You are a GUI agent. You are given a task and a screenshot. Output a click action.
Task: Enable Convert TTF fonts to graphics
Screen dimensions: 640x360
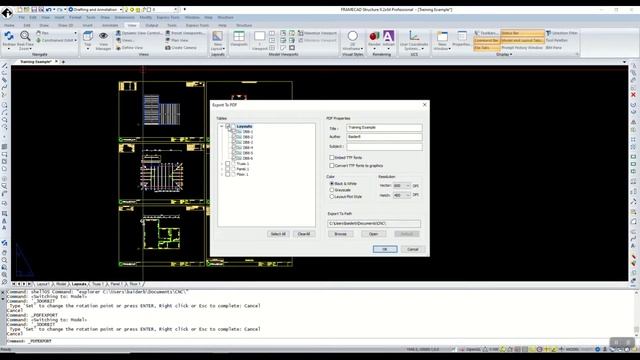[x=331, y=166]
